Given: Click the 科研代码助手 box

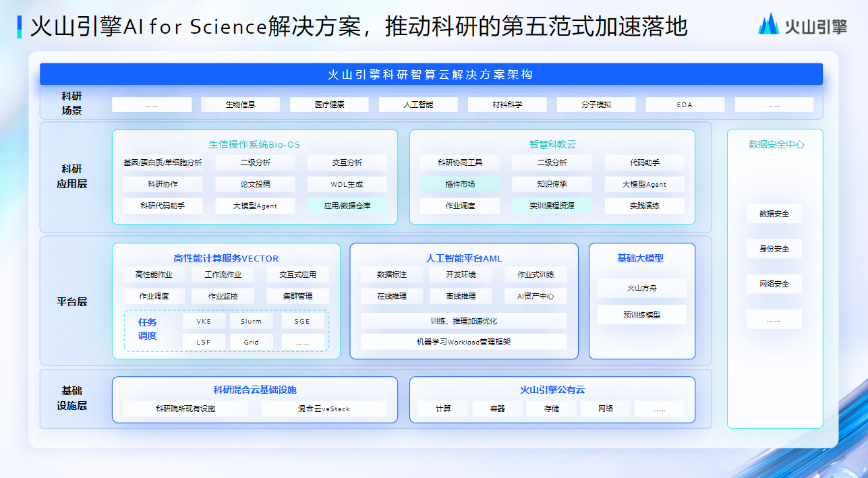Looking at the screenshot, I should tap(163, 206).
